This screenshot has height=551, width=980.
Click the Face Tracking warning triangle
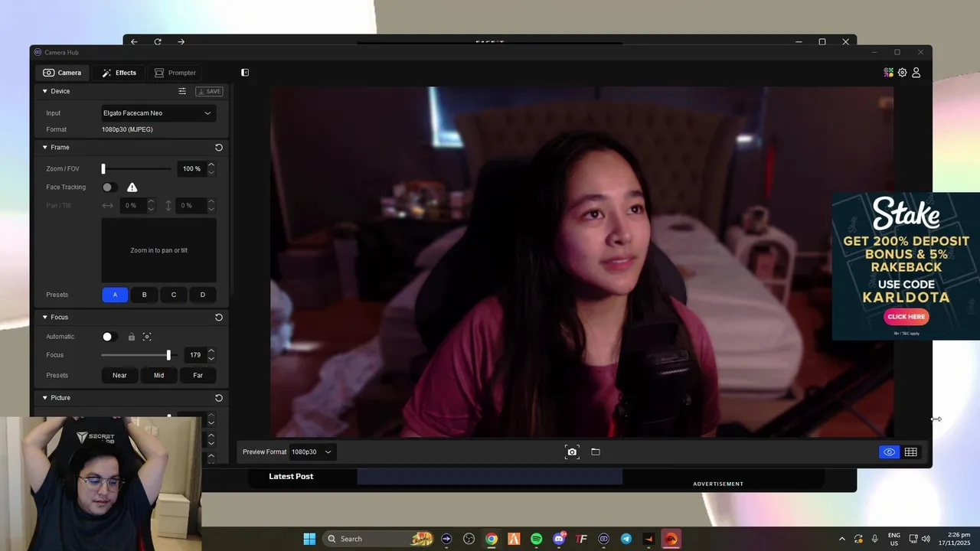point(132,187)
